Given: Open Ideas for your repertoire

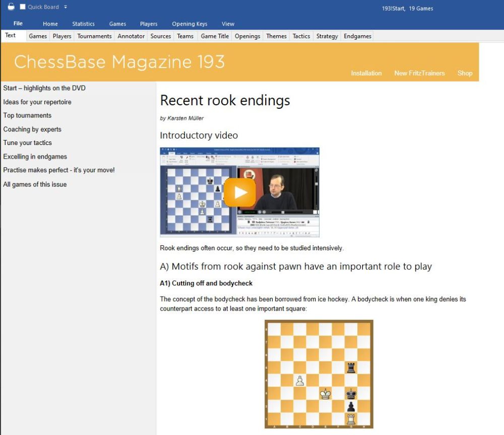Looking at the screenshot, I should tap(37, 102).
